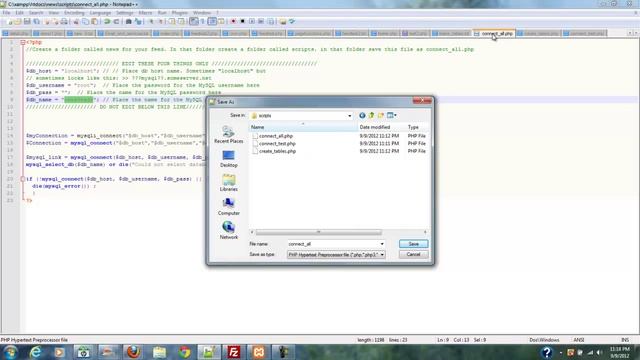Viewport: 640px width, 360px height.
Task: Click the scroll right arrow of the file list
Action: [425, 232]
